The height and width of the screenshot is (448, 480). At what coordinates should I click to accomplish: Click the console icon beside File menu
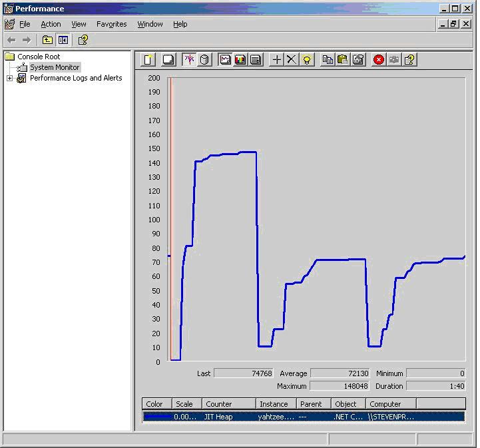pyautogui.click(x=9, y=24)
